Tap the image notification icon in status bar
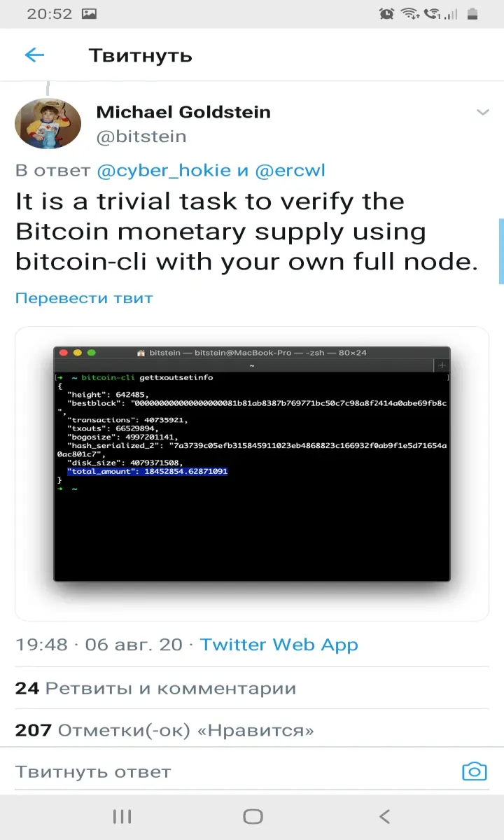504x840 pixels. click(x=89, y=13)
